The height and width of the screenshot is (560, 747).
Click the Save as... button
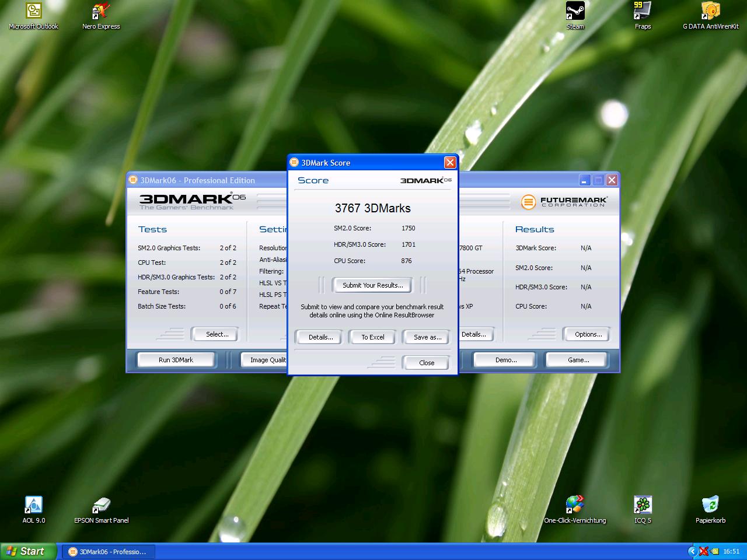coord(427,337)
